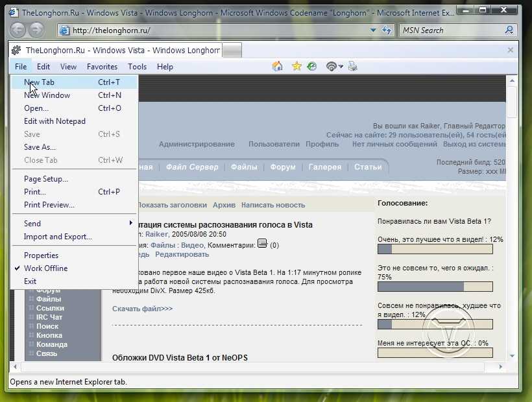This screenshot has width=532, height=402.
Task: Click the Скачать файл>>> link
Action: pyautogui.click(x=143, y=309)
